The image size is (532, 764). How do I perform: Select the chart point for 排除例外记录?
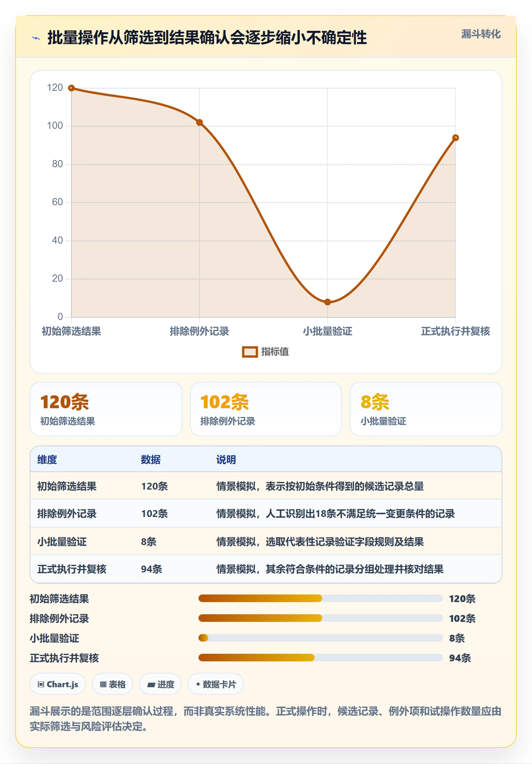(x=199, y=122)
